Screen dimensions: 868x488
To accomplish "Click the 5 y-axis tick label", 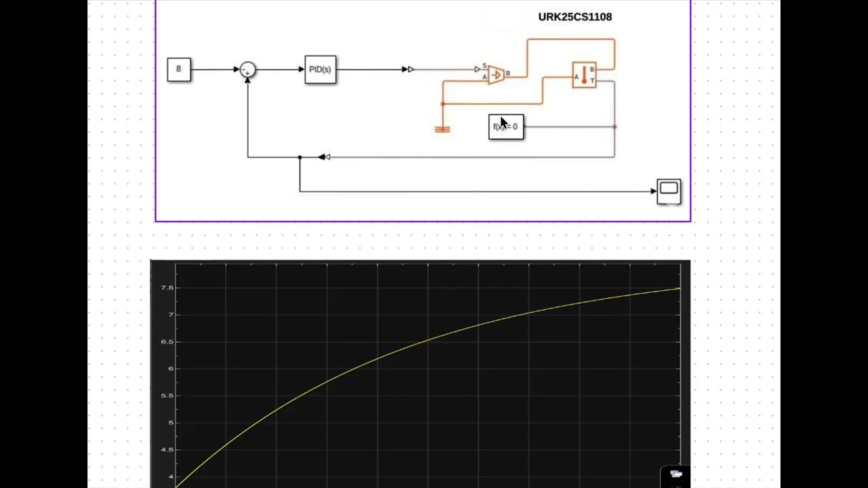I will point(171,423).
